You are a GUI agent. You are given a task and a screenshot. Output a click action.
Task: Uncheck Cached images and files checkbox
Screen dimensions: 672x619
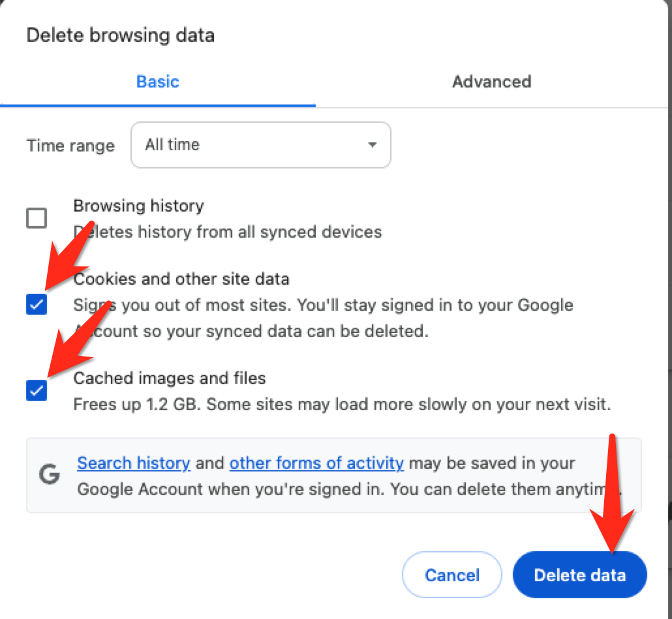pyautogui.click(x=37, y=390)
